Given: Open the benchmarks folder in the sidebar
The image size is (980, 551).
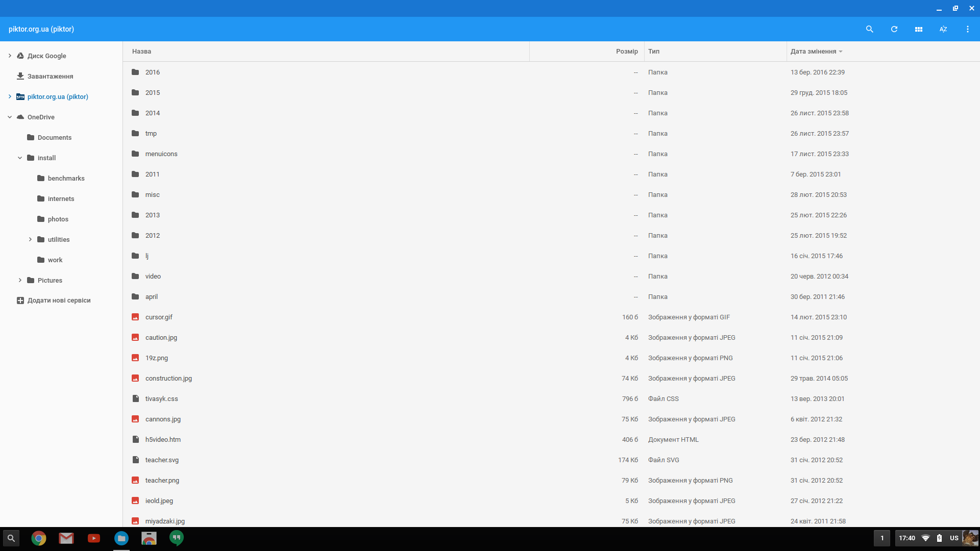Looking at the screenshot, I should click(x=66, y=178).
